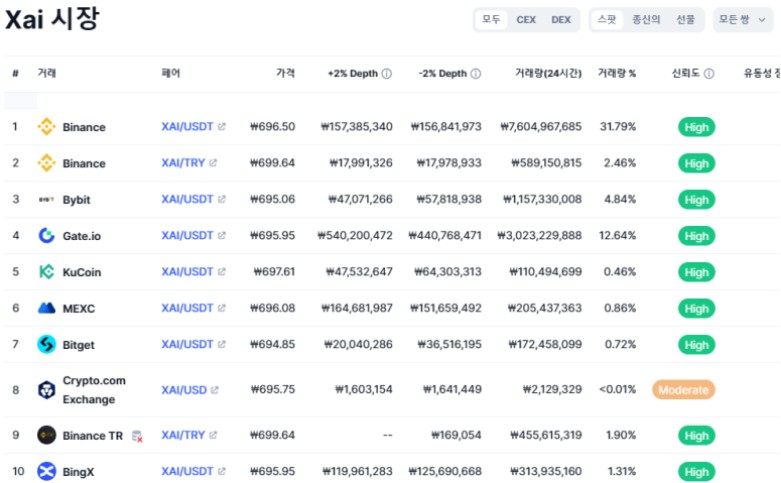Viewport: 781px width, 483px height.
Task: Click the MEXC exchange logo
Action: pyautogui.click(x=46, y=308)
